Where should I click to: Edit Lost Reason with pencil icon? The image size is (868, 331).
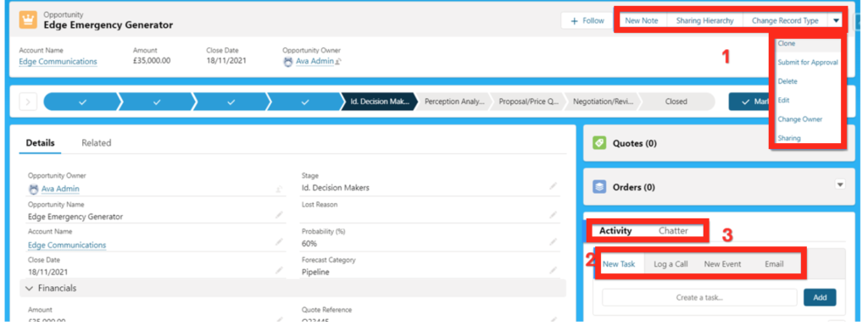click(553, 214)
